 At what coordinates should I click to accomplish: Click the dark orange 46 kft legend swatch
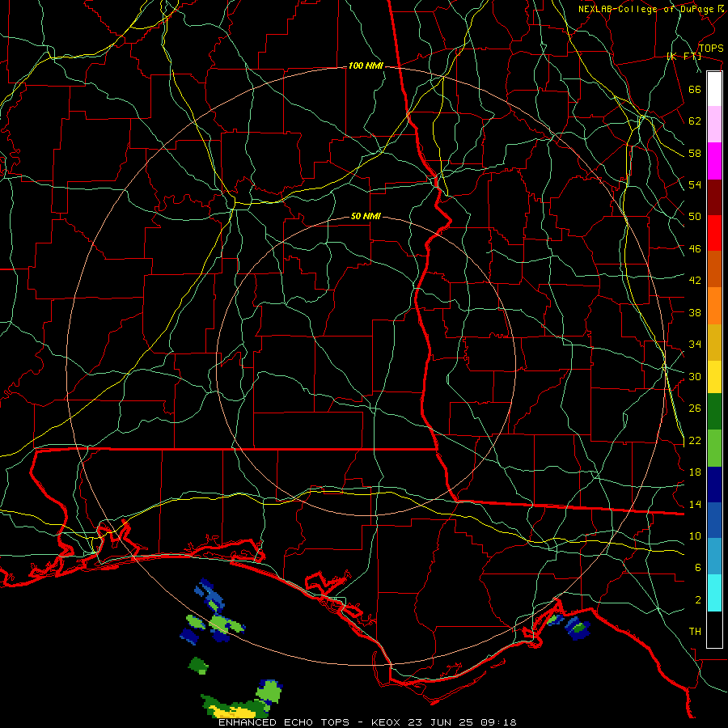pyautogui.click(x=714, y=269)
